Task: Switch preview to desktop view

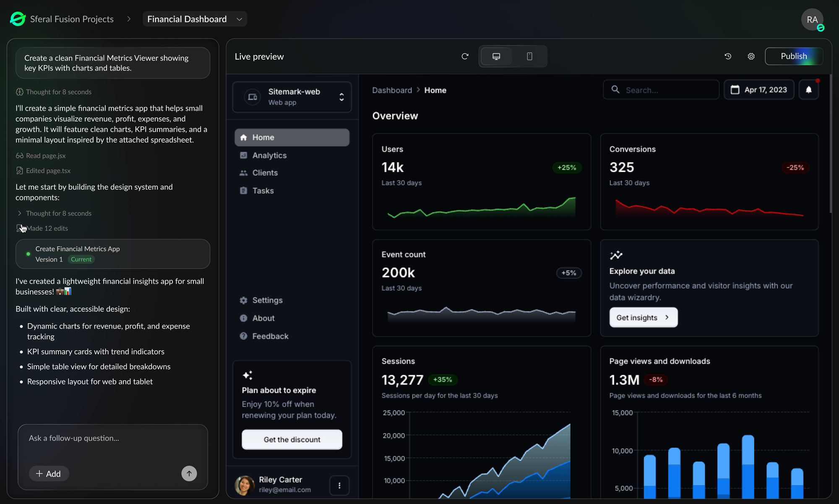Action: [496, 56]
